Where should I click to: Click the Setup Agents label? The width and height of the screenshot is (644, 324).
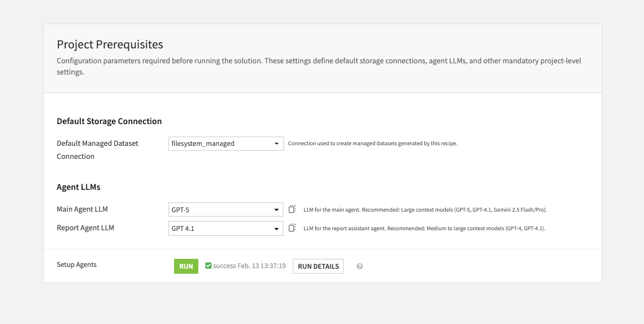pos(77,264)
